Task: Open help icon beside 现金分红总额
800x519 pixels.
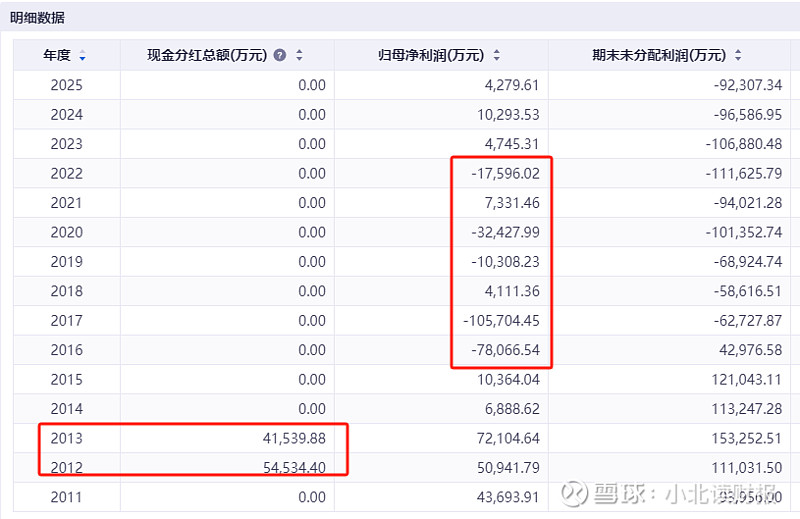Action: (x=280, y=55)
